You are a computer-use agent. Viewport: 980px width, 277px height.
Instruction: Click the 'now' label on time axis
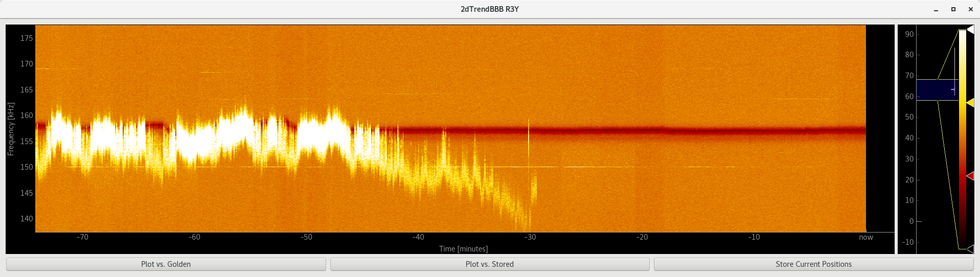[865, 237]
